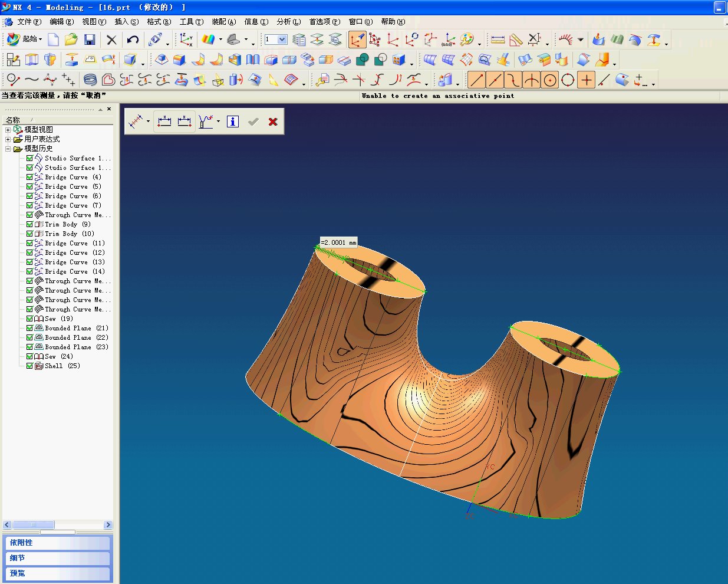Image resolution: width=728 pixels, height=584 pixels.
Task: Expand the 模型视图 tree node
Action: [x=8, y=130]
